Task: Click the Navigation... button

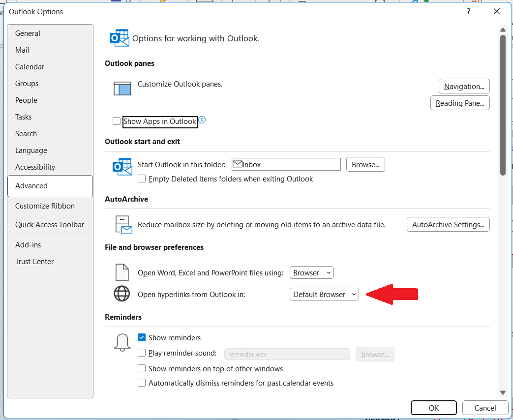Action: [464, 86]
